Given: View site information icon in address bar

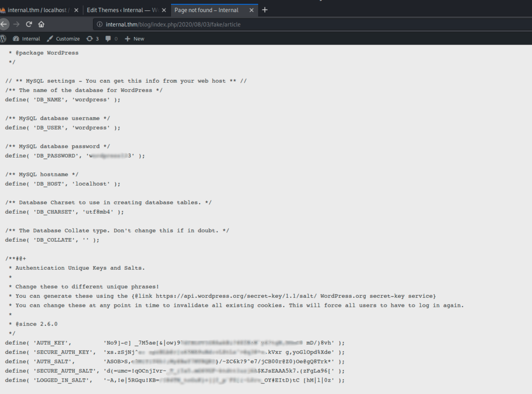Looking at the screenshot, I should [x=100, y=24].
